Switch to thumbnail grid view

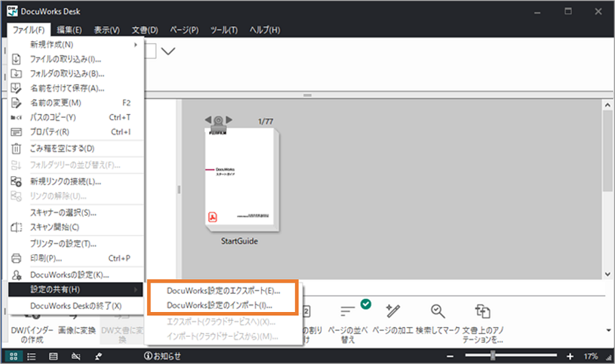14,356
